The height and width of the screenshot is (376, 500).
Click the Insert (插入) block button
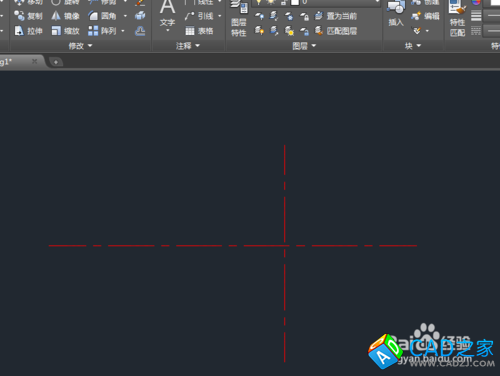[396, 14]
